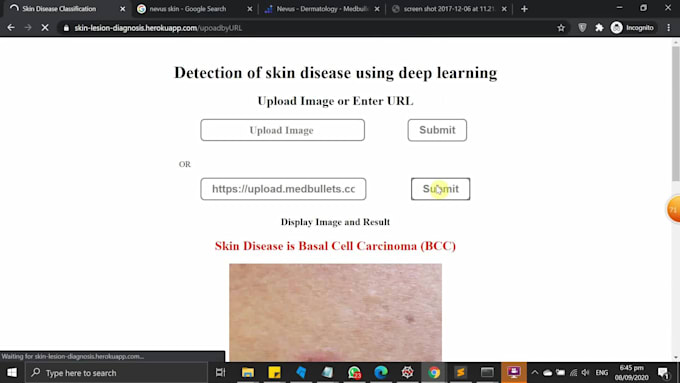680x383 pixels.
Task: Click Submit next to Upload Image
Action: coord(437,130)
